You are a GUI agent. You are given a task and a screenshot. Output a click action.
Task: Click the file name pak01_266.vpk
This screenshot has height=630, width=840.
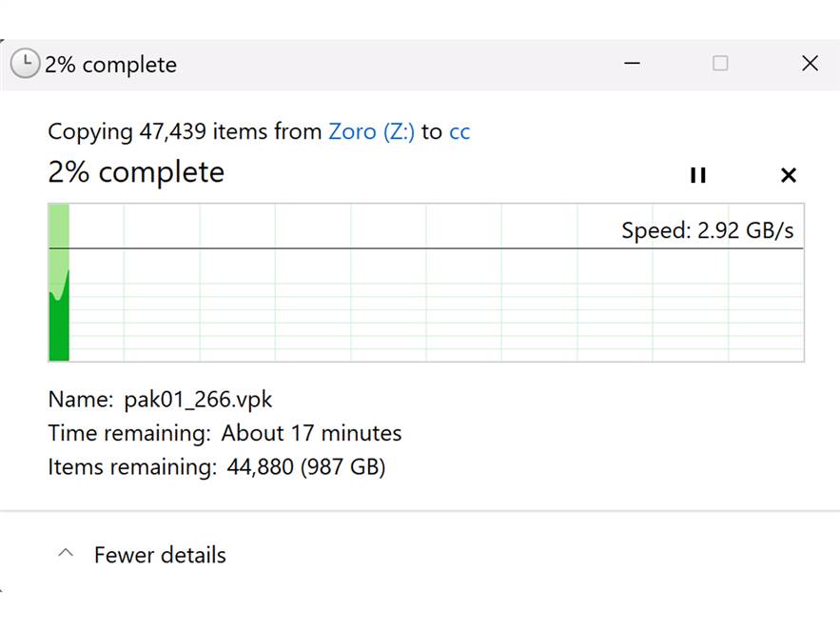(x=198, y=399)
